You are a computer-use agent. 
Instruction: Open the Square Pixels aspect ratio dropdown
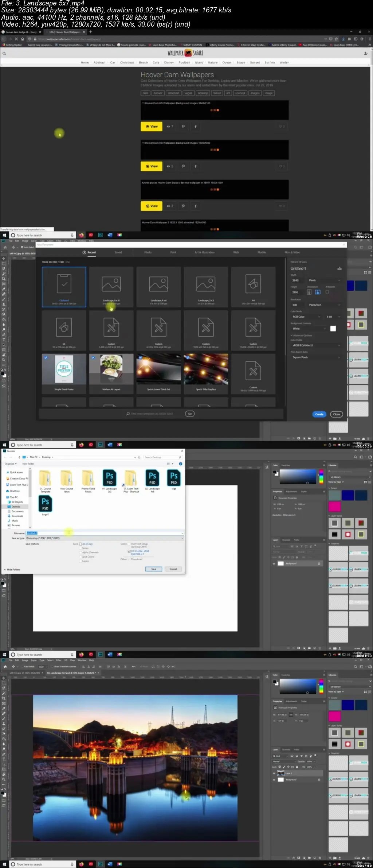click(316, 357)
